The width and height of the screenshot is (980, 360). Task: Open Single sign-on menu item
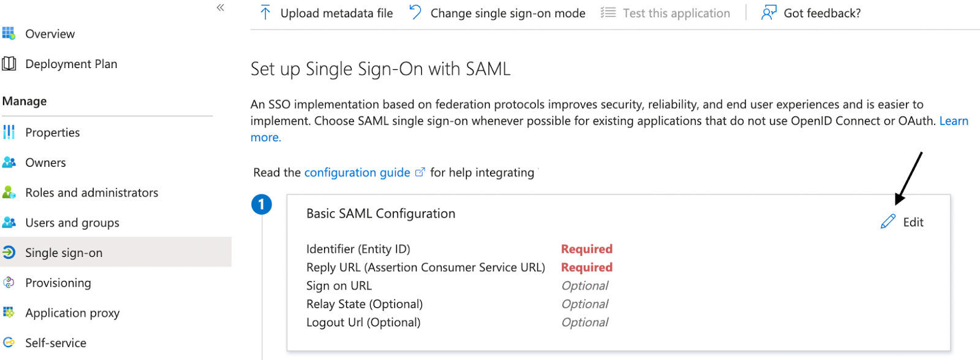click(64, 253)
